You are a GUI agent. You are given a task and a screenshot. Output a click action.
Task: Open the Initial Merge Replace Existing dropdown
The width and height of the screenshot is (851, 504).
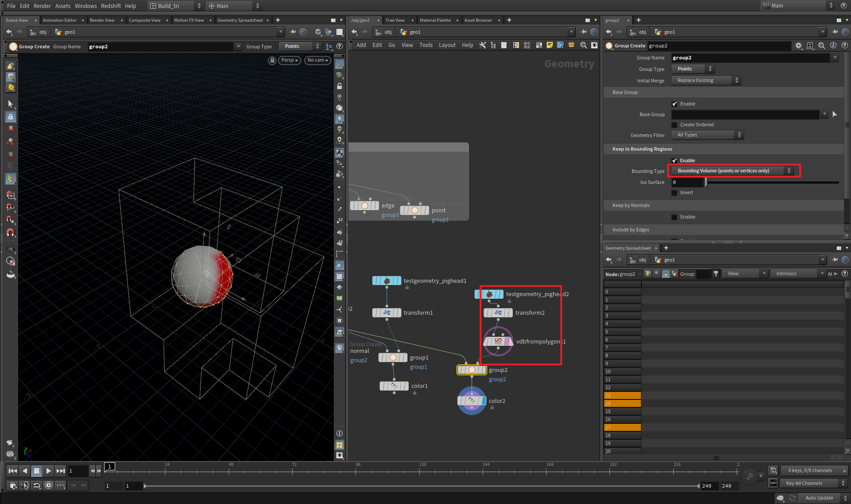(705, 80)
